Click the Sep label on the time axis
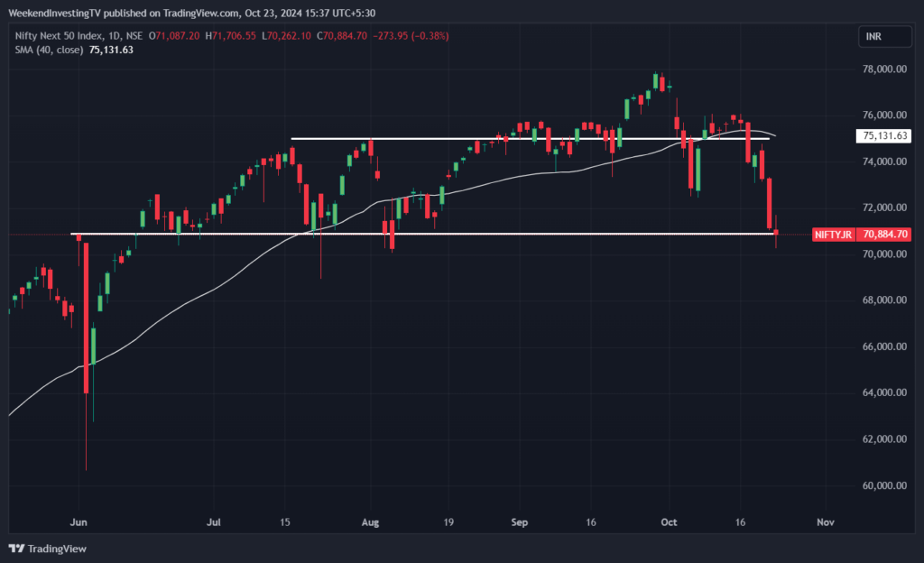The width and height of the screenshot is (924, 563). [518, 521]
